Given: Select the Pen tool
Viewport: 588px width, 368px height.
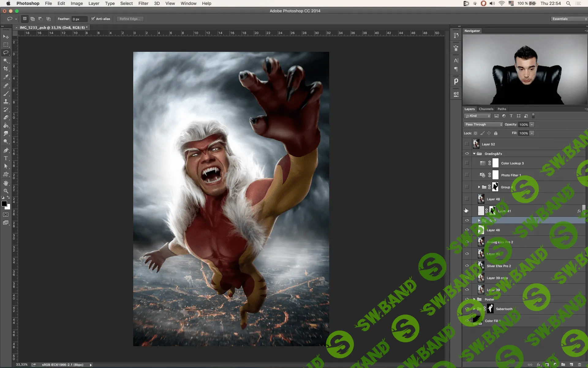Looking at the screenshot, I should coord(6,150).
